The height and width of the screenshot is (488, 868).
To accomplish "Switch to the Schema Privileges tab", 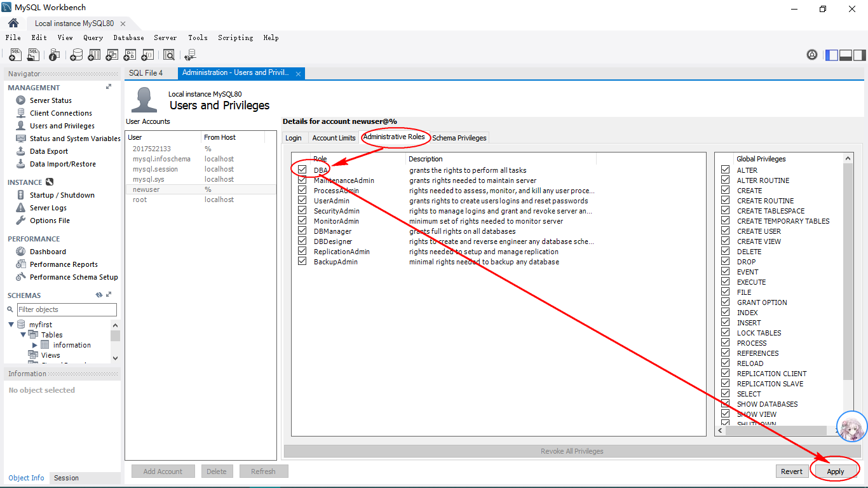I will pyautogui.click(x=459, y=138).
